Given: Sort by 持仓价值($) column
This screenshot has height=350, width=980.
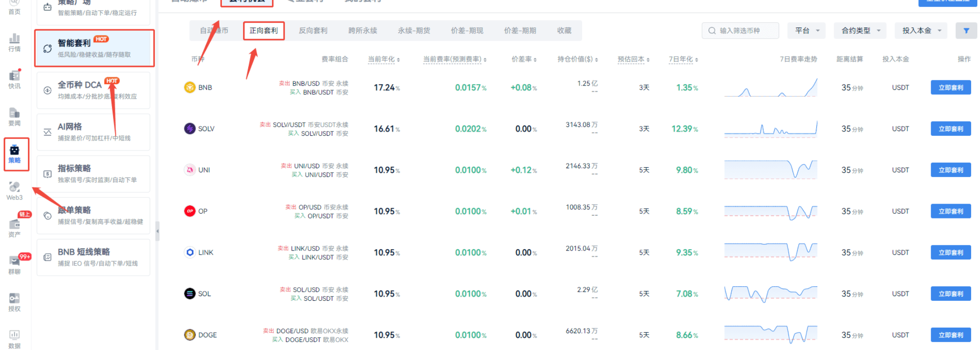Looking at the screenshot, I should click(578, 59).
